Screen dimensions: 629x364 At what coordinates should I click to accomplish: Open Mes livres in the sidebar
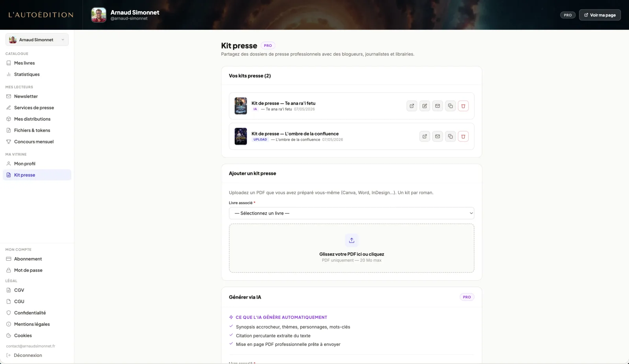point(37,63)
